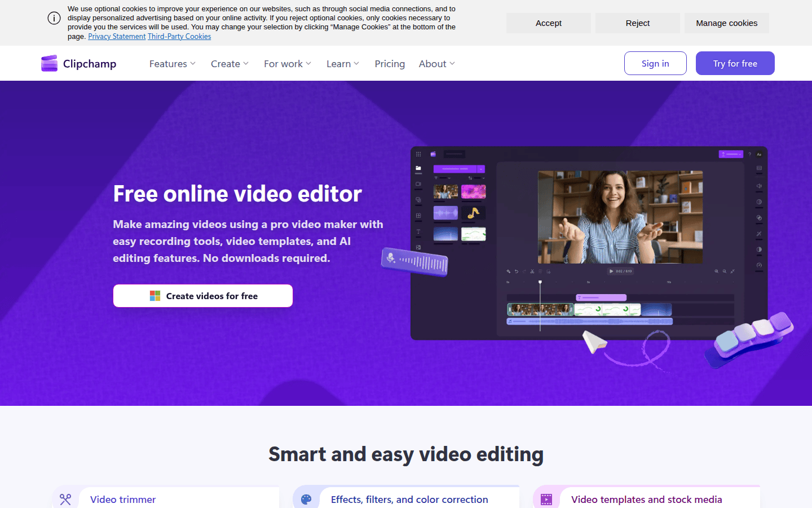
Task: Expand the Features menu
Action: [x=173, y=64]
